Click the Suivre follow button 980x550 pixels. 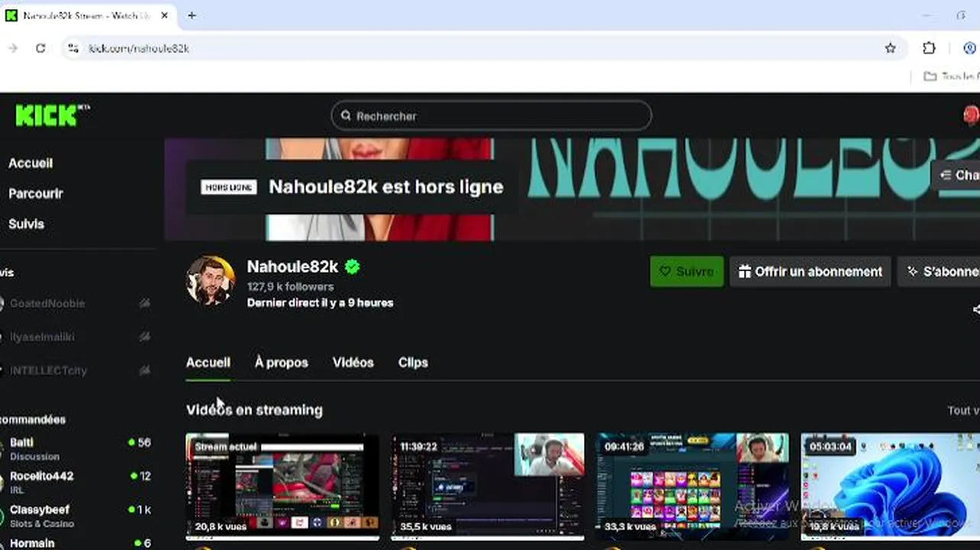click(687, 272)
